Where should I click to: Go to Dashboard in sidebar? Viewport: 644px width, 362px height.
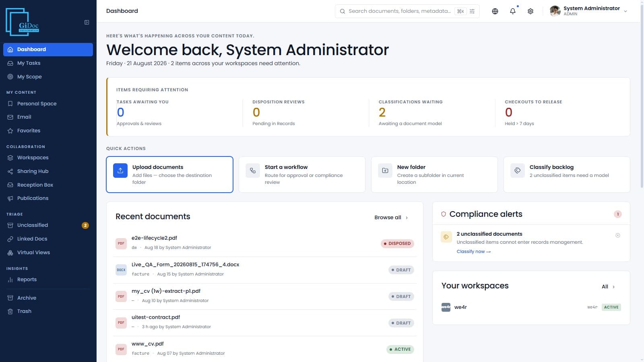click(x=48, y=49)
